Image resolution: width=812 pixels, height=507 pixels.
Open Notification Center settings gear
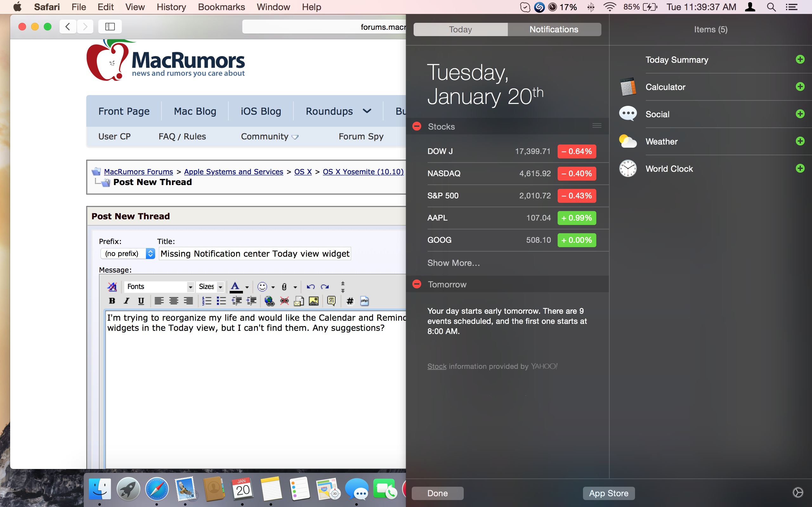click(798, 492)
